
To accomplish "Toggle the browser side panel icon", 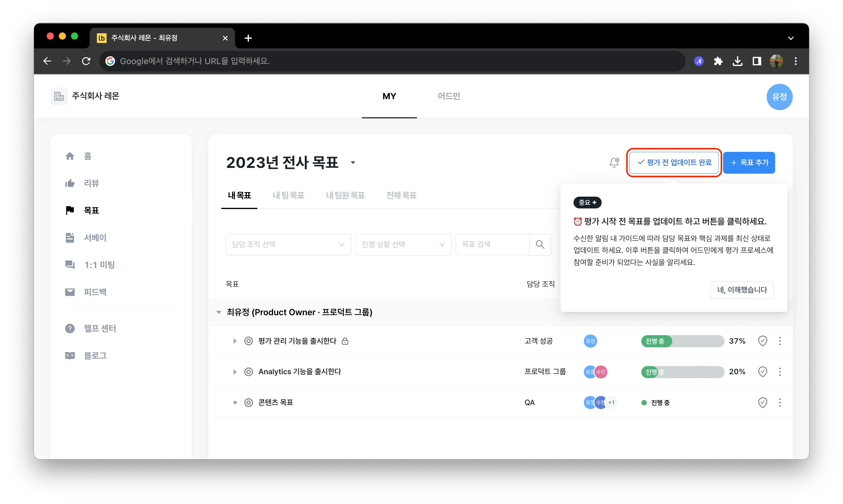I will pos(757,61).
